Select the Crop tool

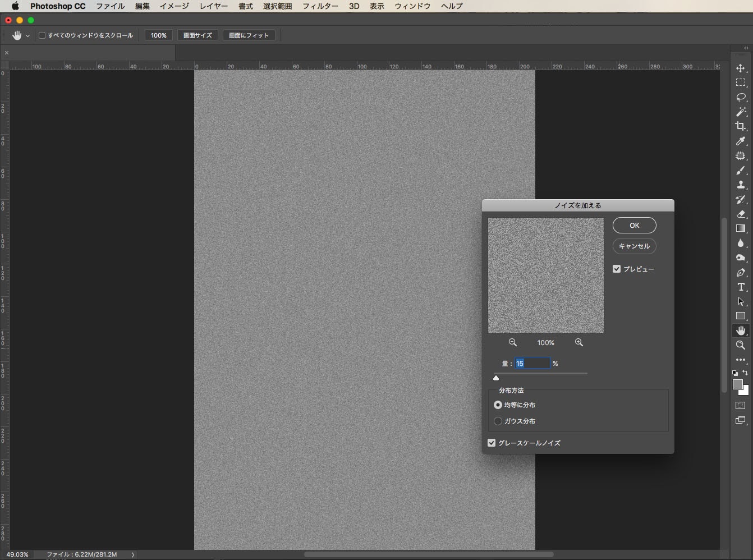pyautogui.click(x=741, y=126)
